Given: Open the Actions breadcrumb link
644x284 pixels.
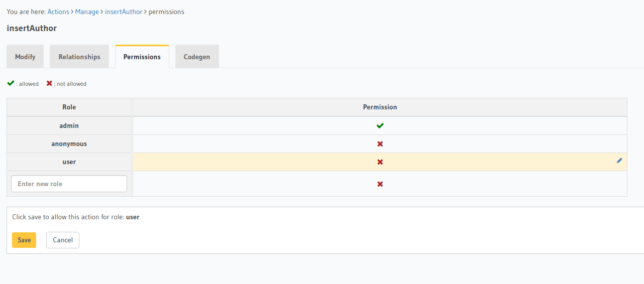Looking at the screenshot, I should pyautogui.click(x=58, y=12).
